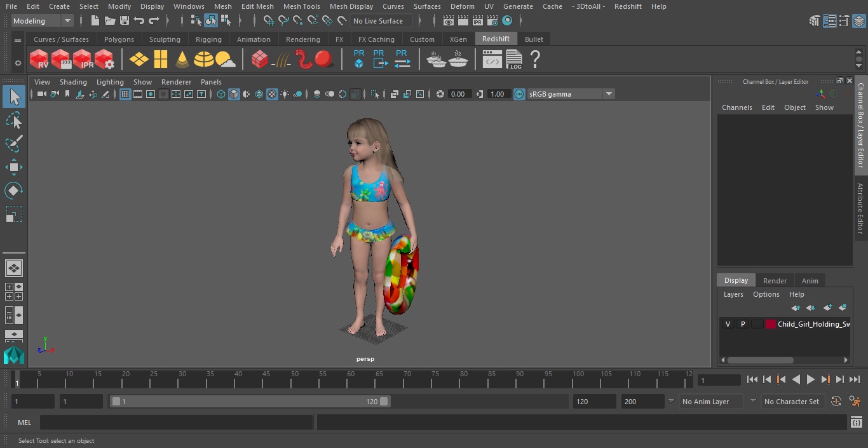
Task: Activate the Move tool in toolbox
Action: pyautogui.click(x=14, y=167)
